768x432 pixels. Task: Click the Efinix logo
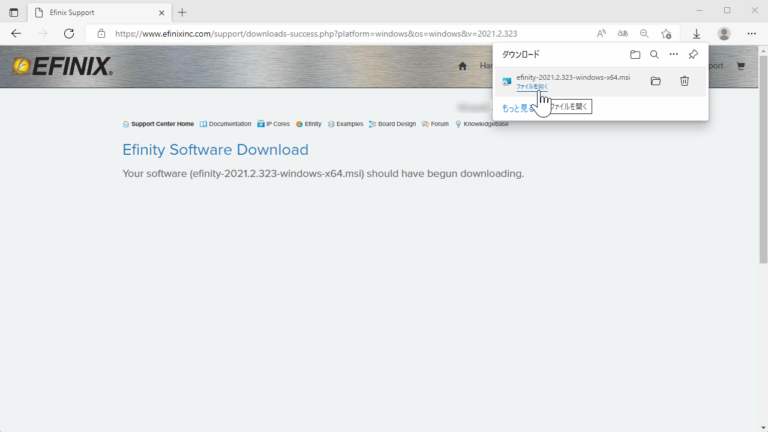(62, 67)
